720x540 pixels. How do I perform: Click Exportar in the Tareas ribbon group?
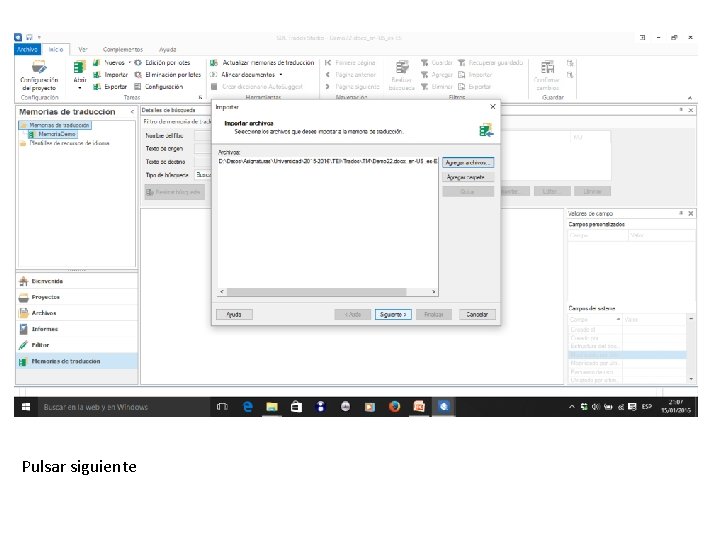(110, 86)
